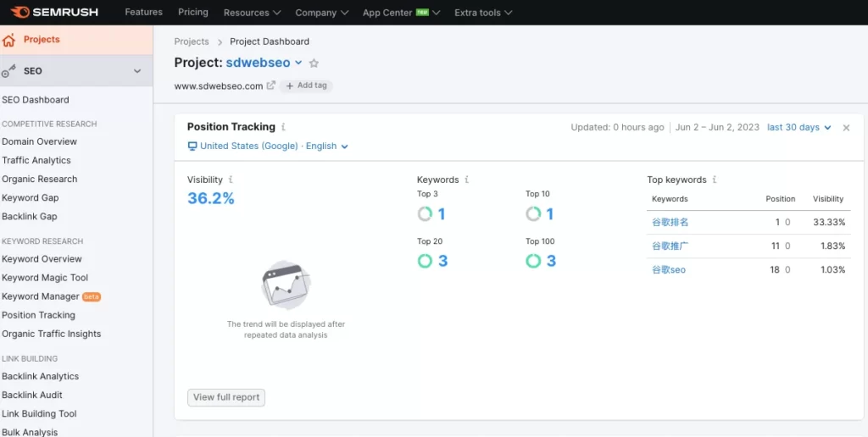
Task: Click the Semrush logo
Action: 54,12
